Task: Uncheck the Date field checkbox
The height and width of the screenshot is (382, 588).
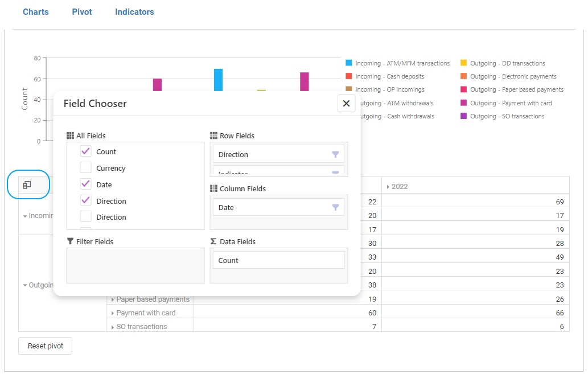Action: 86,184
